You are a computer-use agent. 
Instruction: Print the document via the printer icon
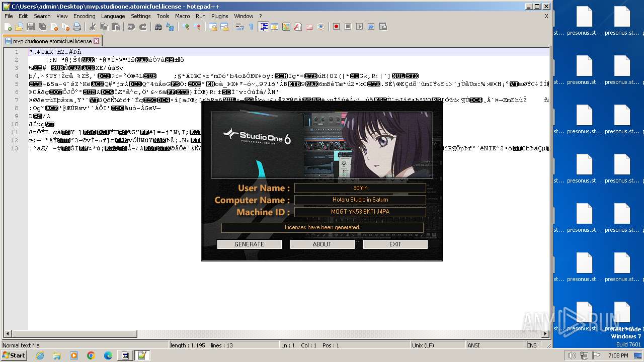point(77,27)
